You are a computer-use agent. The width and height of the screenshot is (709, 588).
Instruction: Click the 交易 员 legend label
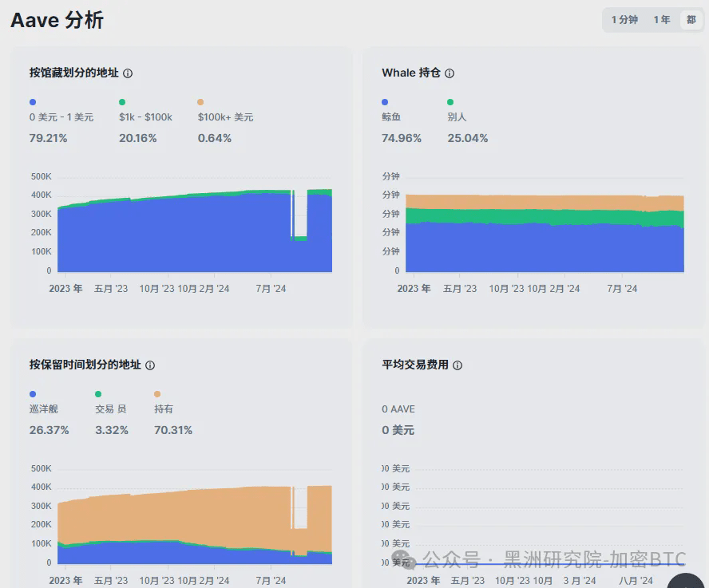click(x=111, y=409)
